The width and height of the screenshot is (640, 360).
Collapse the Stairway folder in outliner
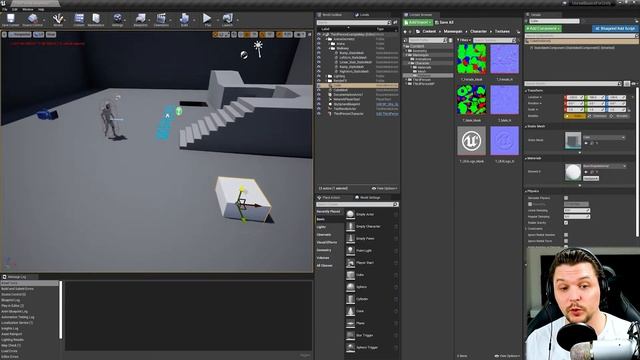[329, 48]
